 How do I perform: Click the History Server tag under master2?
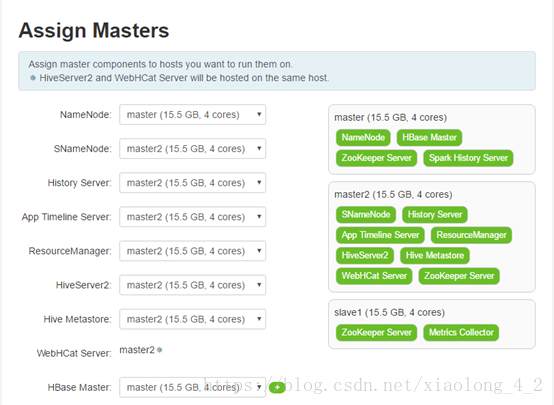(x=435, y=215)
